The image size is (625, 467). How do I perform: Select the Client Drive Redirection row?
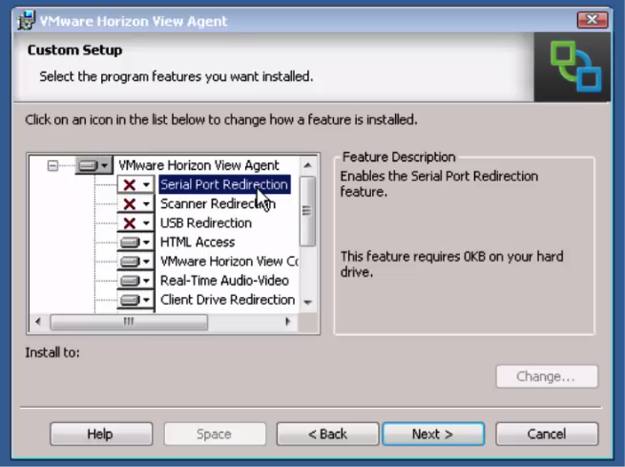coord(228,300)
